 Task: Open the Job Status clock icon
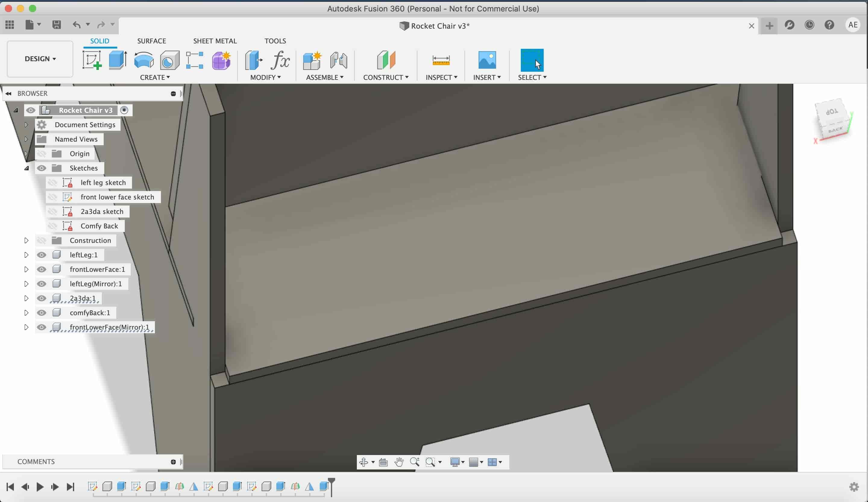point(810,25)
